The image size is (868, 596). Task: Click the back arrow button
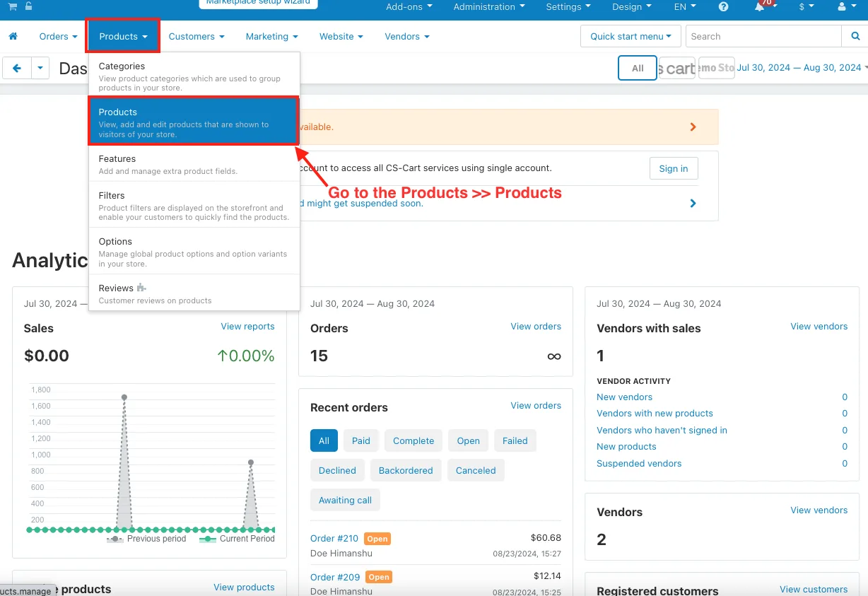17,68
